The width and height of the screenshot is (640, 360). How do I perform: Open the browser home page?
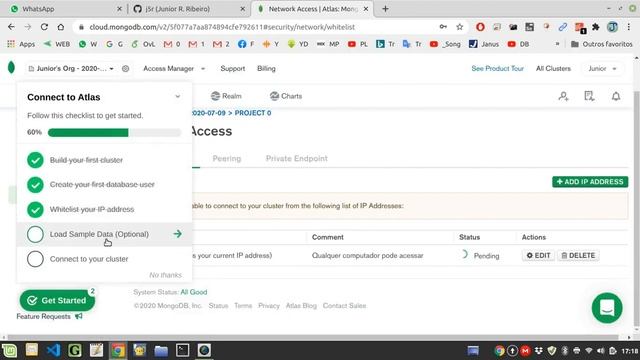click(61, 27)
